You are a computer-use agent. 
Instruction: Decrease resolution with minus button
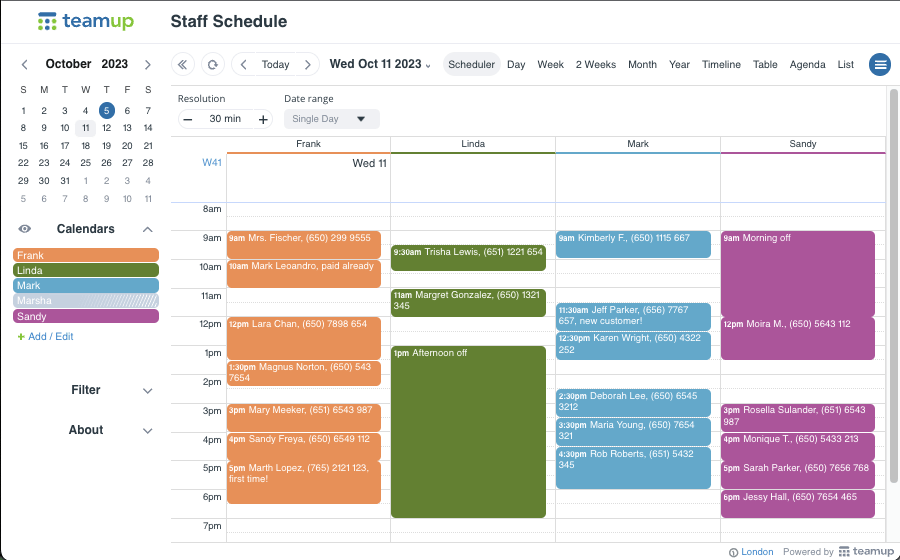[188, 119]
